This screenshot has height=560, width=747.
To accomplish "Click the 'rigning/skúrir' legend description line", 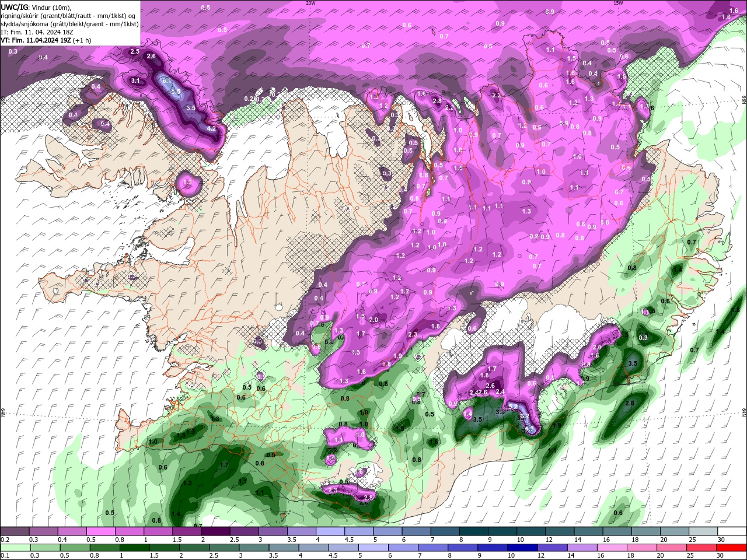I will tap(69, 16).
